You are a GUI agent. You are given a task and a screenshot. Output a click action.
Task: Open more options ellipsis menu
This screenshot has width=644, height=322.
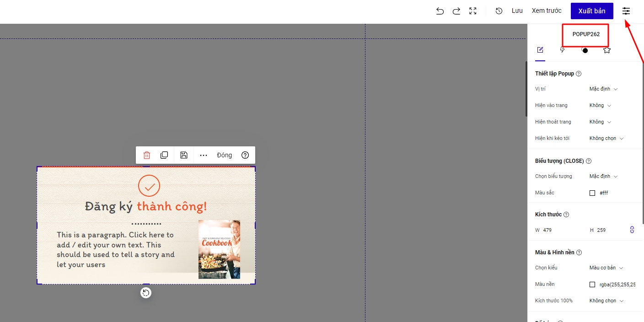pos(204,155)
